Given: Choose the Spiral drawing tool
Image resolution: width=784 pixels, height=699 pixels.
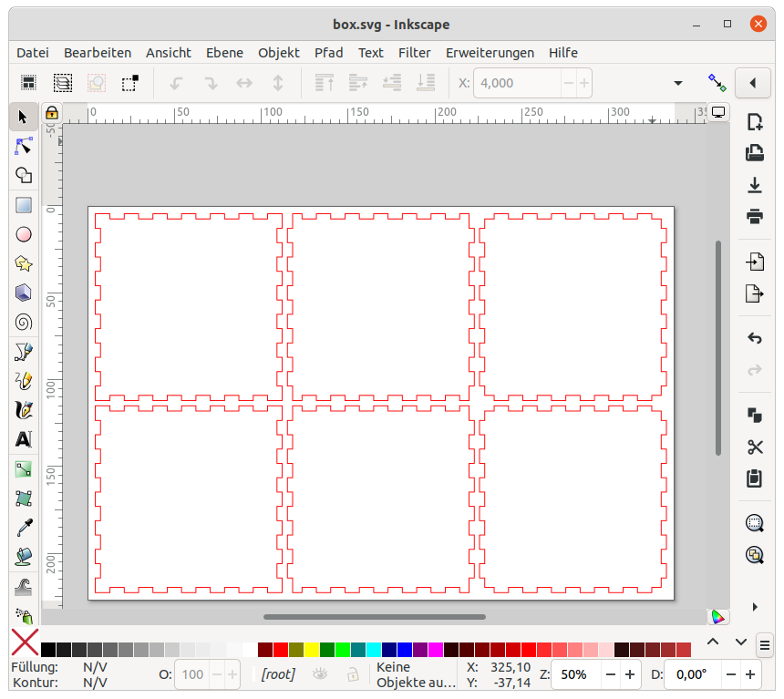Looking at the screenshot, I should click(x=24, y=322).
